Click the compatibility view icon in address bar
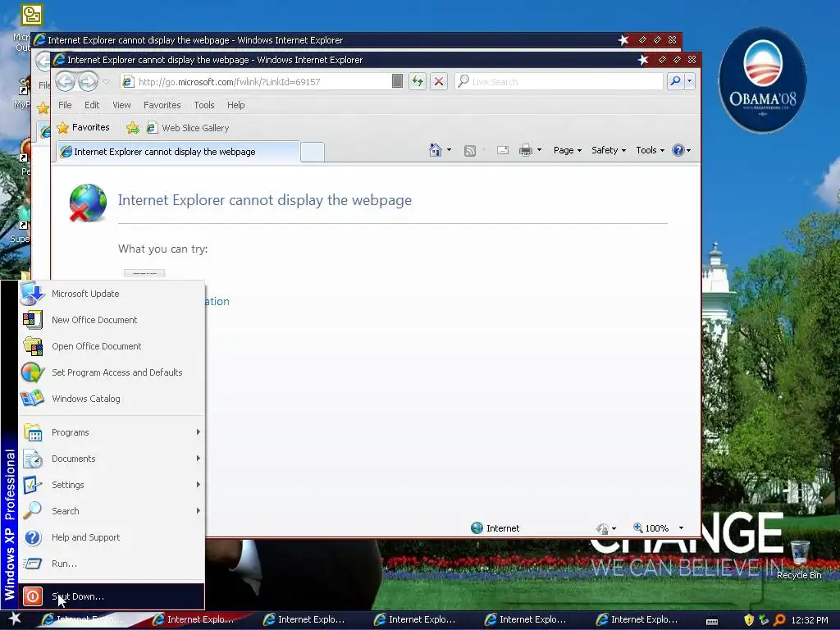This screenshot has height=630, width=840. (x=398, y=81)
